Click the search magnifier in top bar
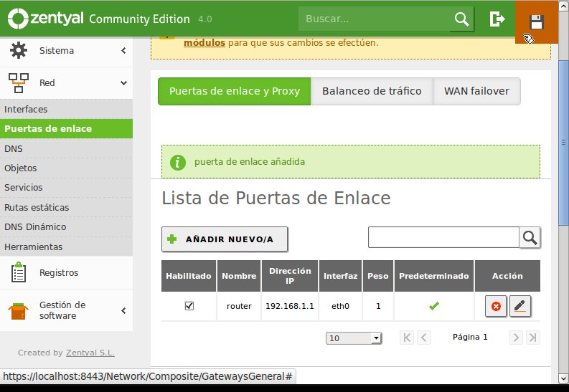 (461, 19)
